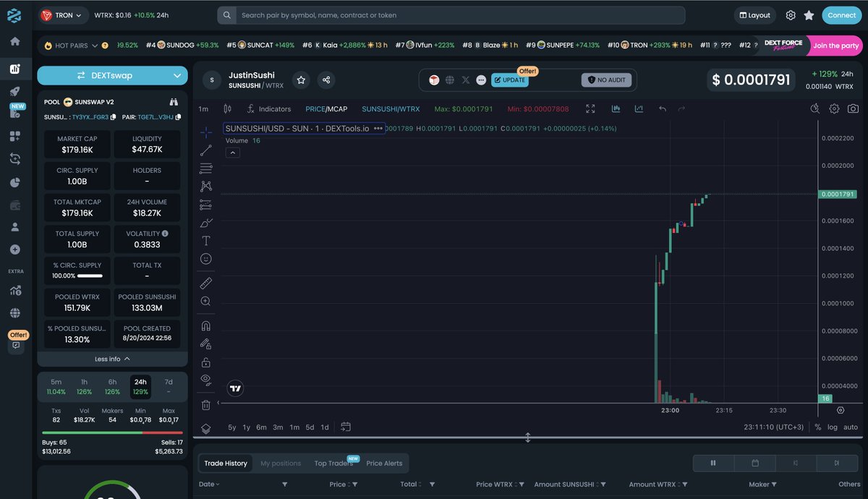The height and width of the screenshot is (499, 868).
Task: Collapse the Volume indicator legend
Action: [233, 153]
